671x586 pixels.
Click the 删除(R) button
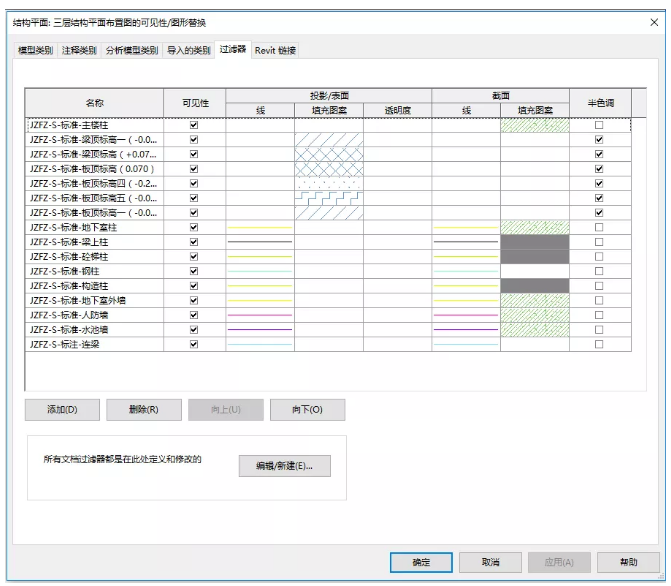(144, 410)
